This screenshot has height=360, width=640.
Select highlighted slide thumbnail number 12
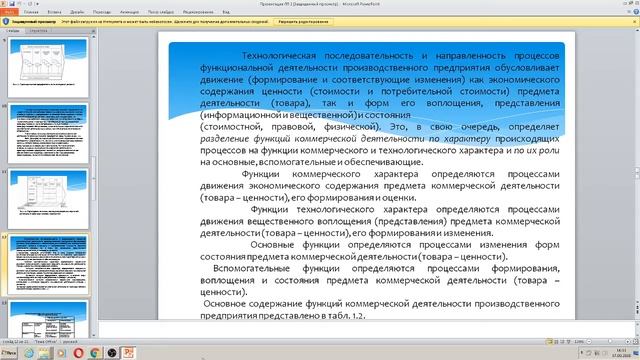(48, 264)
